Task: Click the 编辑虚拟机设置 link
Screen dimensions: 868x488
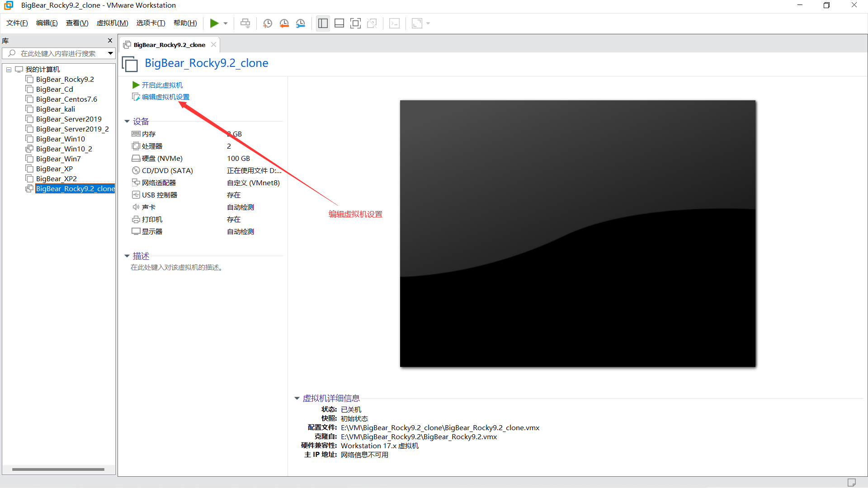Action: coord(165,97)
